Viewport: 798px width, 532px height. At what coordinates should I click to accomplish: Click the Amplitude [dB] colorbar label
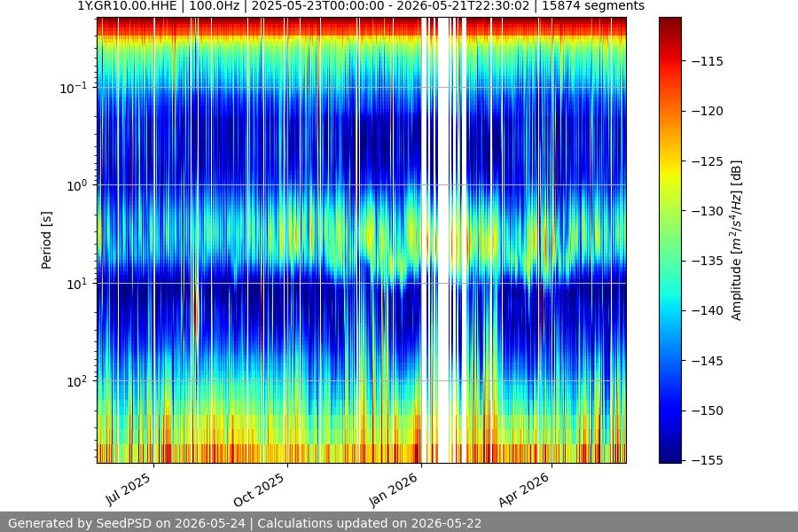(737, 240)
